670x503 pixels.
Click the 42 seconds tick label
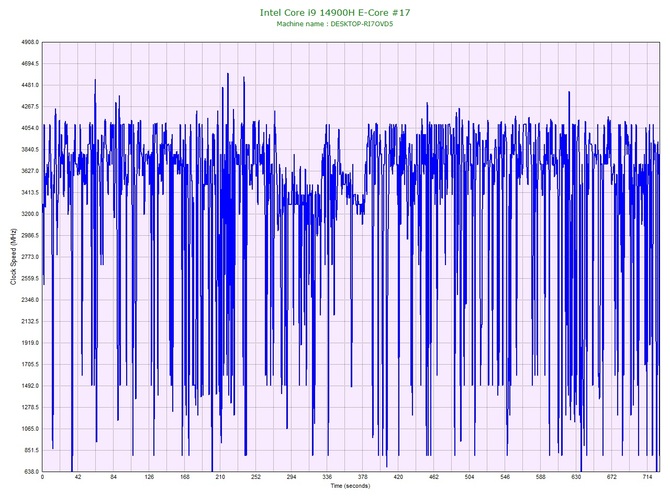tap(78, 477)
